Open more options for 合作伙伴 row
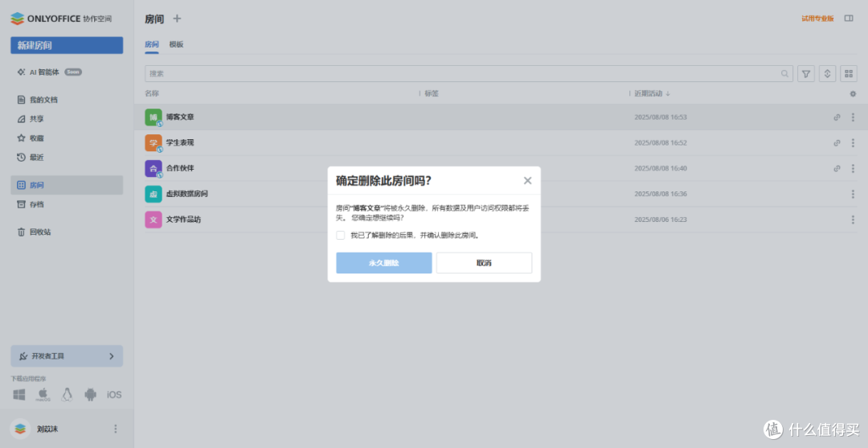Screen dimensions: 868x448 click(853, 168)
